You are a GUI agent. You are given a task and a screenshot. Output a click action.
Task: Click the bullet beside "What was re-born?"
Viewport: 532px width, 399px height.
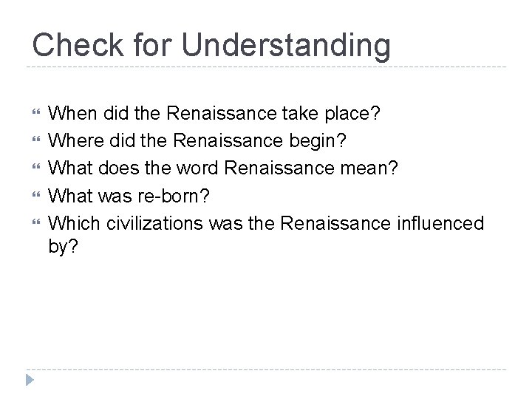36,194
